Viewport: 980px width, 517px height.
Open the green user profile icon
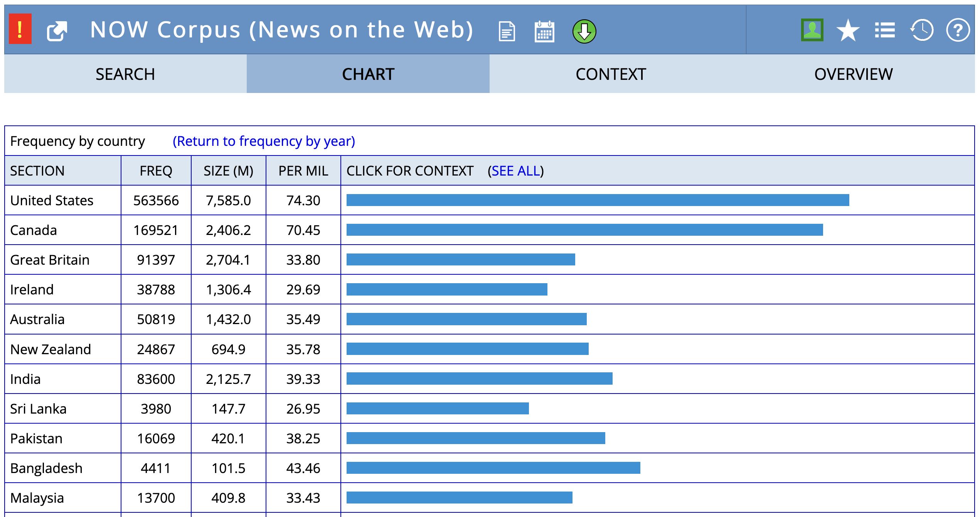coord(812,30)
